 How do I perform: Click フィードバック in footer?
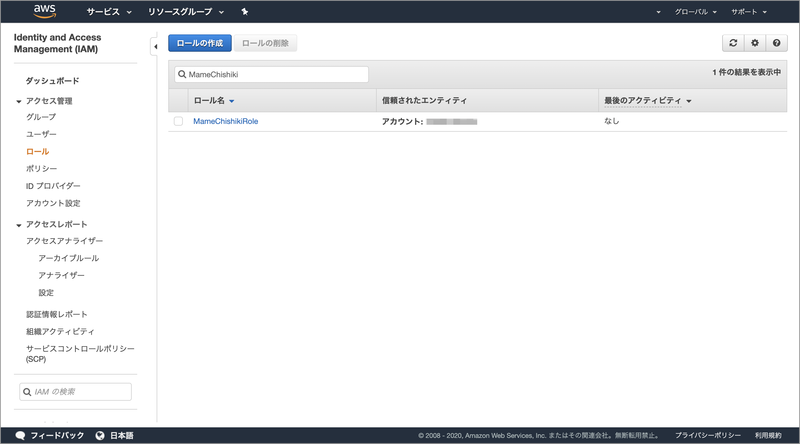(x=57, y=435)
